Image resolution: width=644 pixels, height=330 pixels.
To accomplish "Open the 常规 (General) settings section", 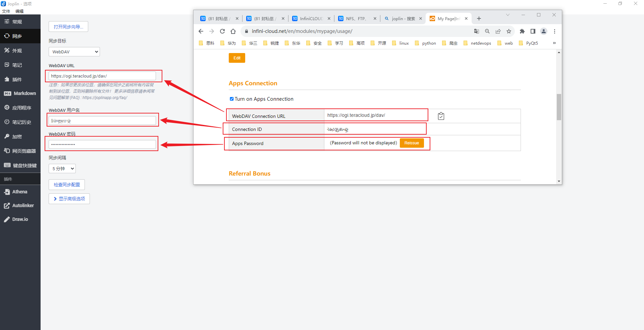I will click(20, 22).
